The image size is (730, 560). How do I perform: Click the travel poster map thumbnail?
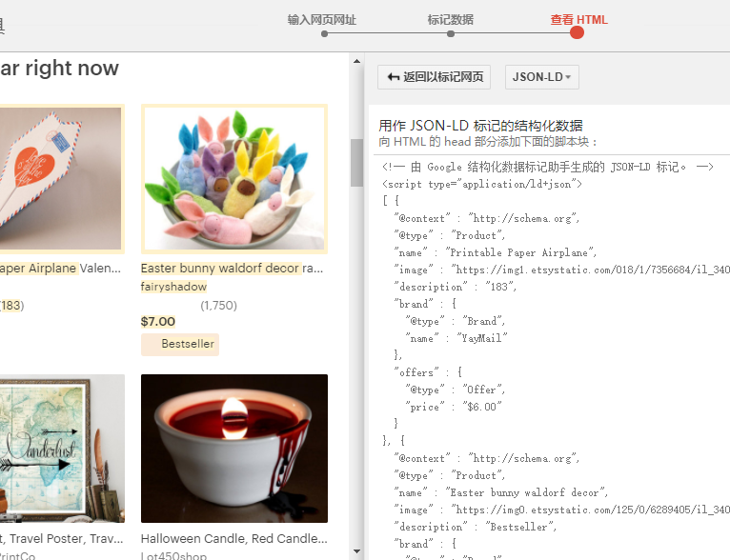pos(59,448)
